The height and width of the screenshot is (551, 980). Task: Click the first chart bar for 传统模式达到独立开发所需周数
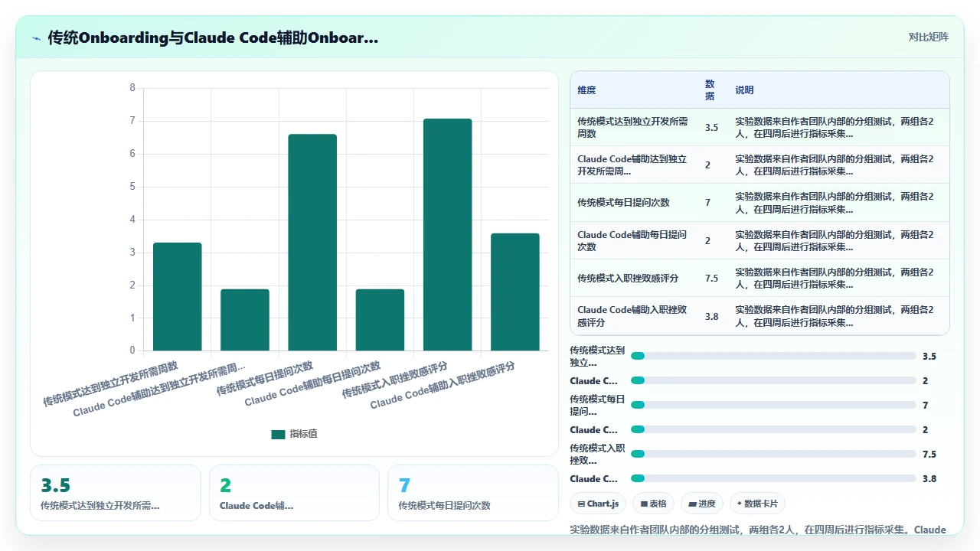tap(178, 297)
